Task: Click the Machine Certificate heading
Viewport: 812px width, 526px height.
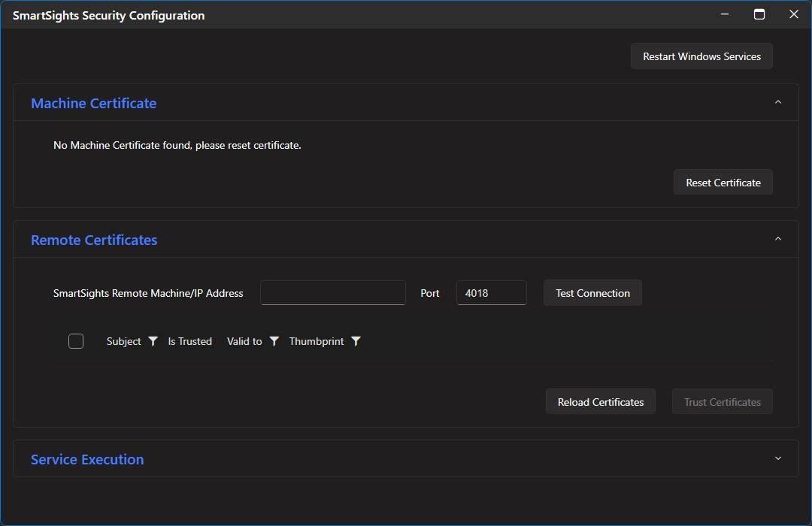Action: (x=94, y=103)
